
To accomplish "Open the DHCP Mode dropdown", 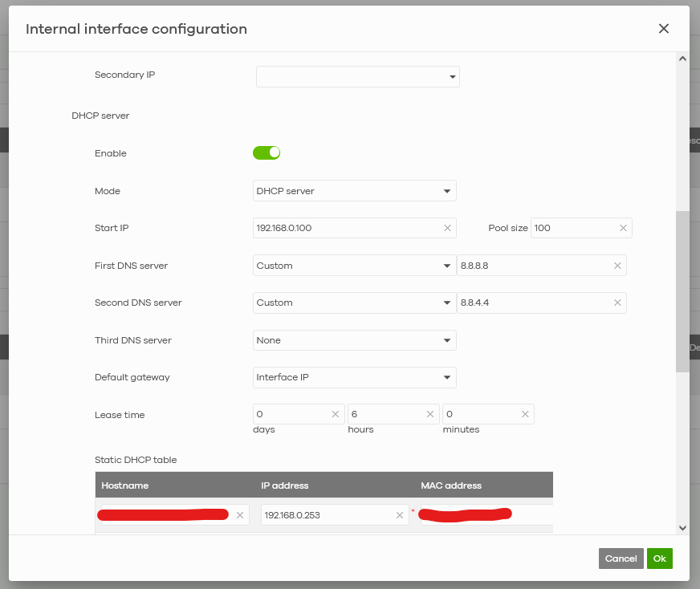I will 354,191.
